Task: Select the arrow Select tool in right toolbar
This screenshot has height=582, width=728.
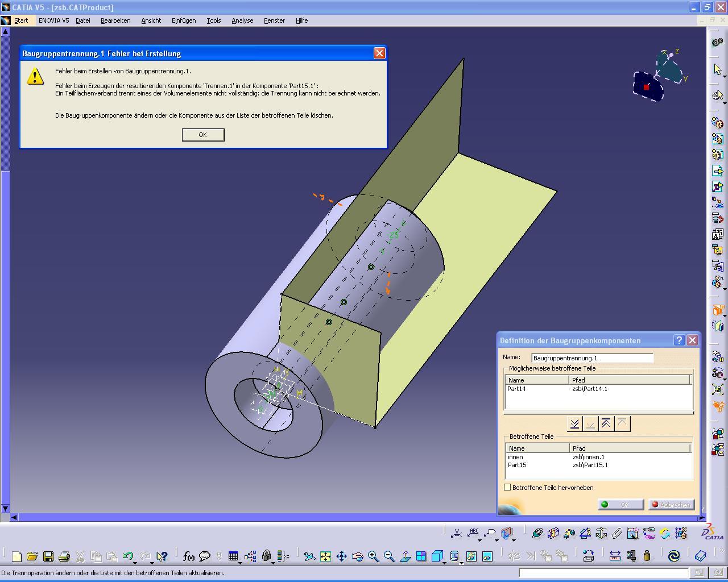Action: click(718, 69)
